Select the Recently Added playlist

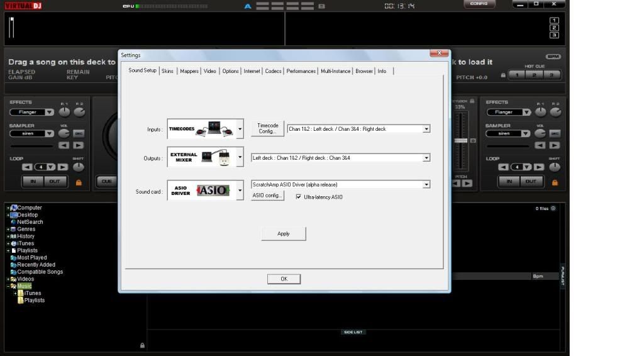[36, 264]
